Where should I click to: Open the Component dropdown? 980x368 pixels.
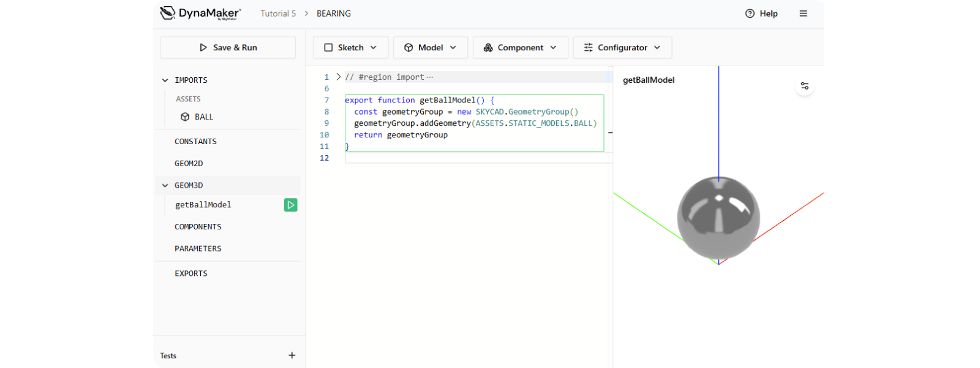(520, 47)
